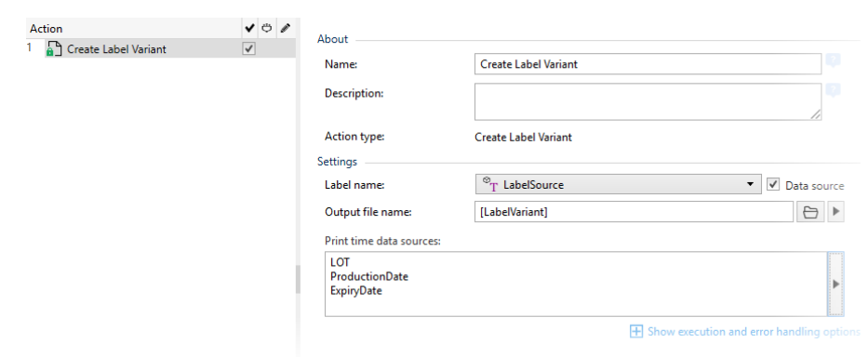
Task: Click help icon next to Description field
Action: pos(834,90)
